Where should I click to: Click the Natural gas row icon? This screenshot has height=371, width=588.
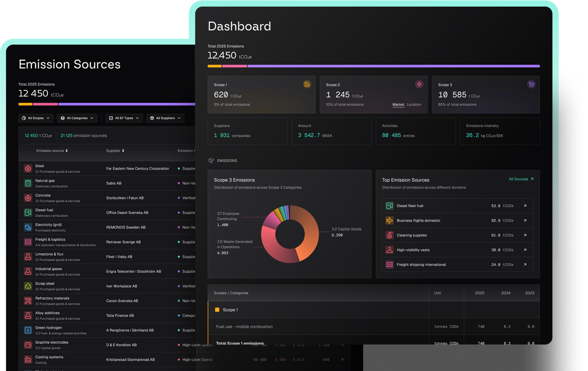28,183
